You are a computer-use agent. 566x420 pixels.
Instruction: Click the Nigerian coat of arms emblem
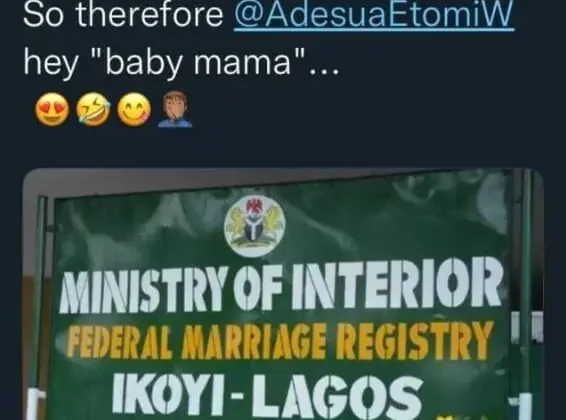254,225
